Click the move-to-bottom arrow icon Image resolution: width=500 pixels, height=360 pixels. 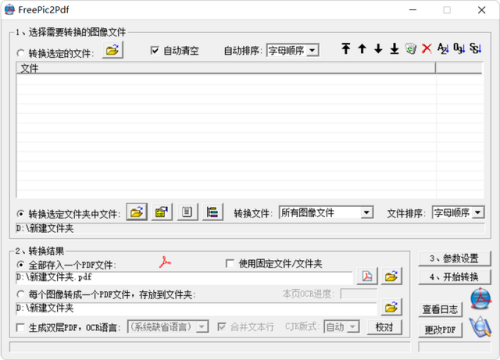(394, 49)
